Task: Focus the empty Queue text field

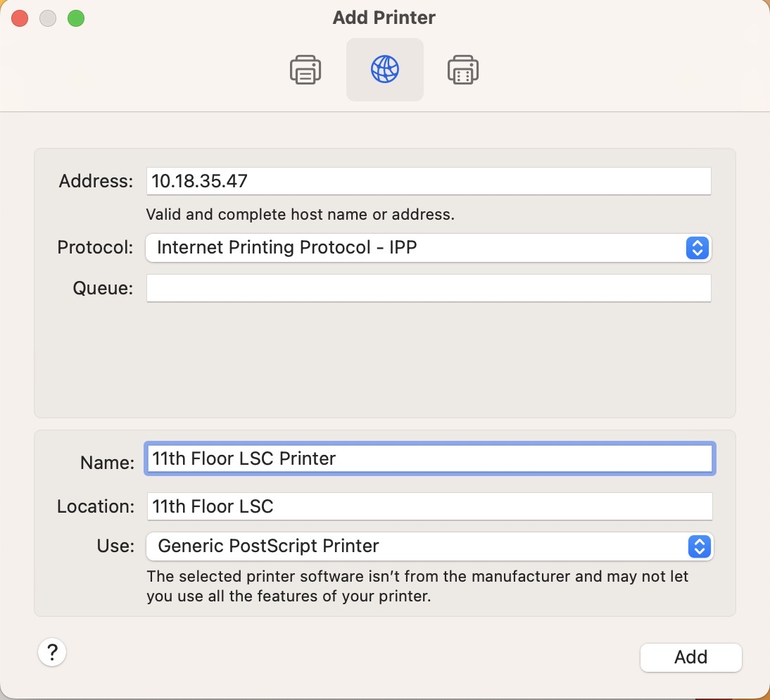Action: [428, 288]
